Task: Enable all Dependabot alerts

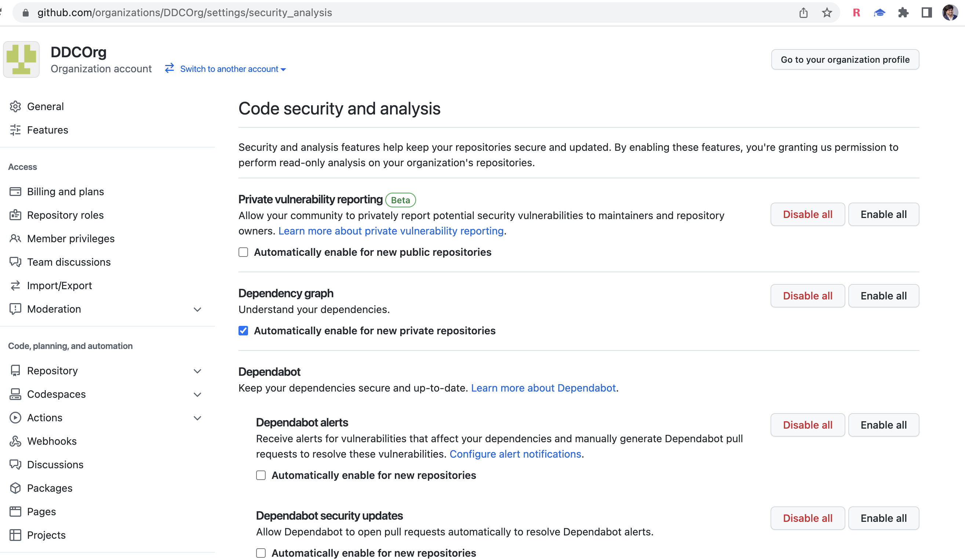Action: tap(884, 425)
